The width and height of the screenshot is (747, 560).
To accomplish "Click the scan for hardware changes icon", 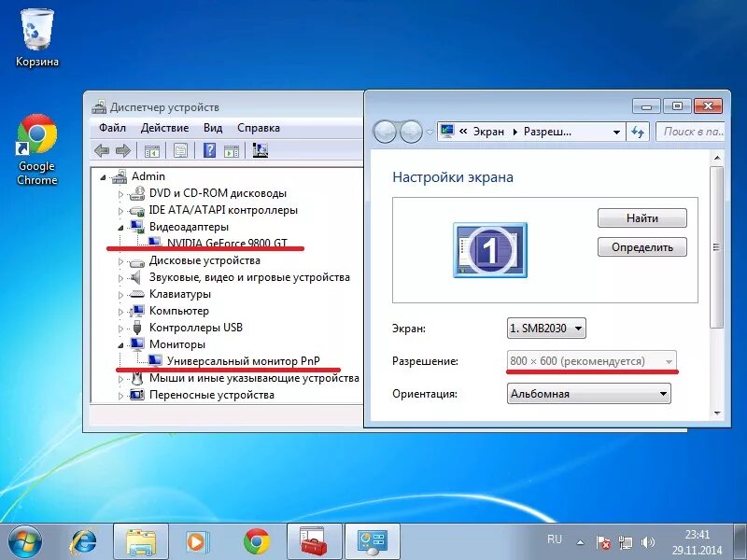I will (261, 151).
